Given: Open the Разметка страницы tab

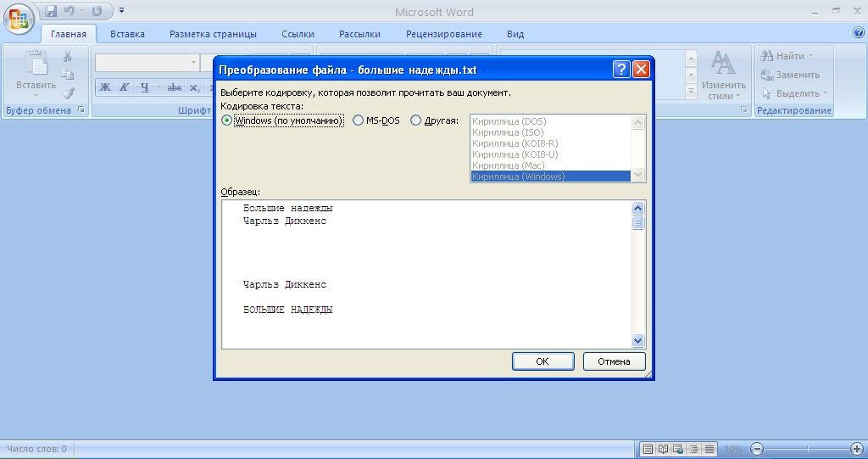Looking at the screenshot, I should pos(213,34).
